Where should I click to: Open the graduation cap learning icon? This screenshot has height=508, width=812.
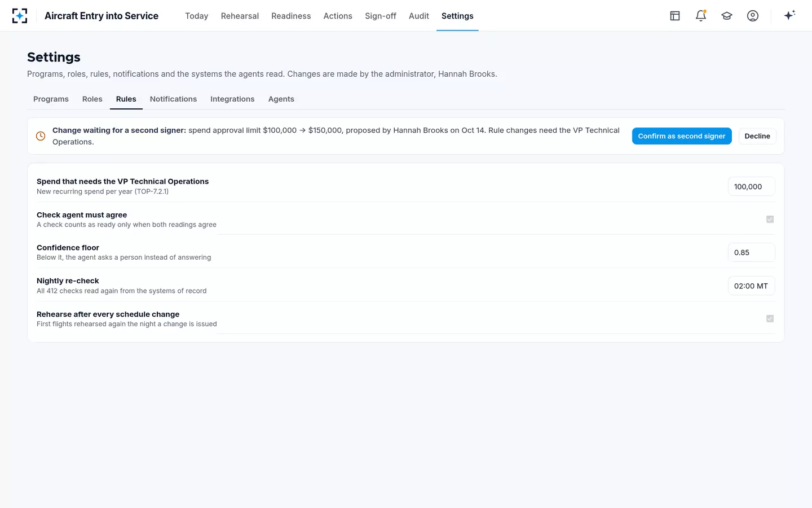point(727,16)
